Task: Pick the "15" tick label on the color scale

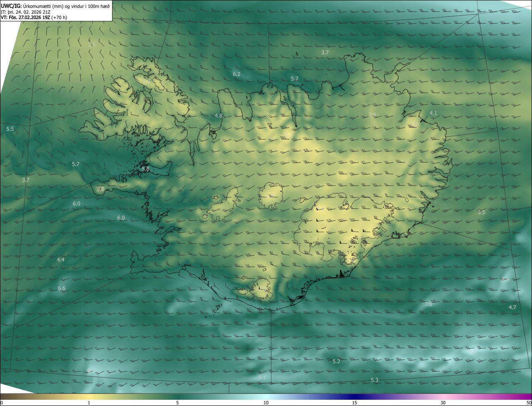Action: pyautogui.click(x=355, y=403)
